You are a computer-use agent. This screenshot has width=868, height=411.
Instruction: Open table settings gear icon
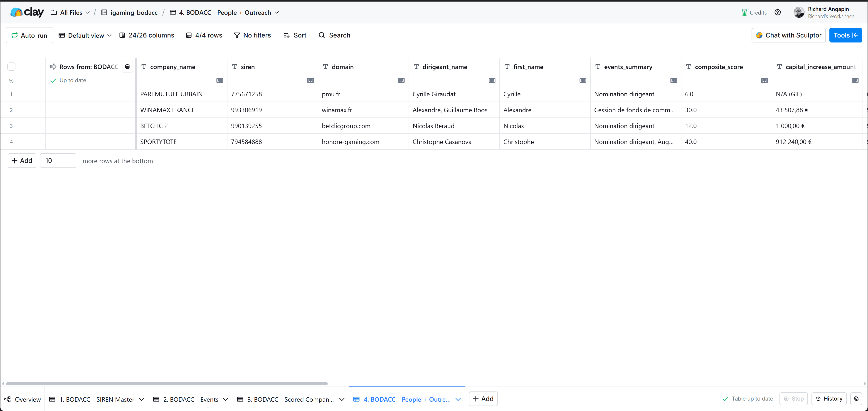pyautogui.click(x=856, y=399)
